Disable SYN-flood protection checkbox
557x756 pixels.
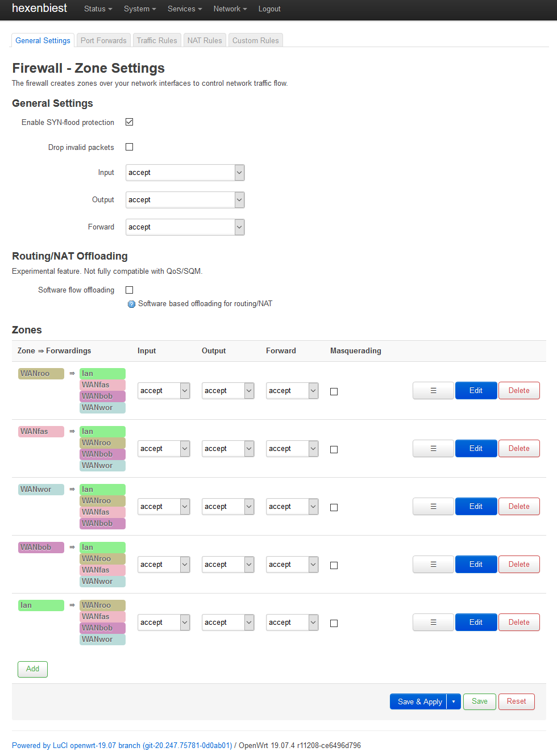(x=130, y=122)
